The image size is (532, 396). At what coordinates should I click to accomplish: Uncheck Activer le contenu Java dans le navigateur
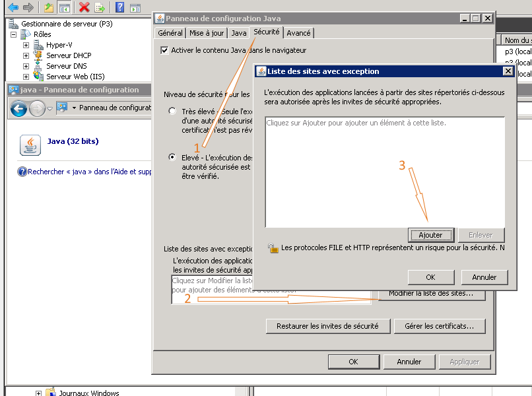pyautogui.click(x=164, y=50)
